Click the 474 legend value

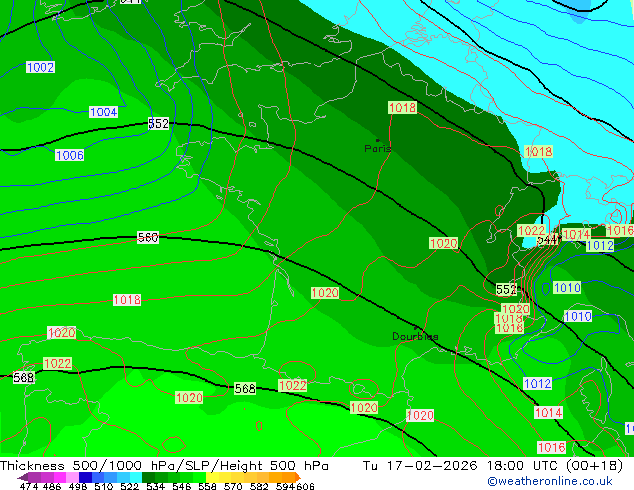pyautogui.click(x=29, y=486)
